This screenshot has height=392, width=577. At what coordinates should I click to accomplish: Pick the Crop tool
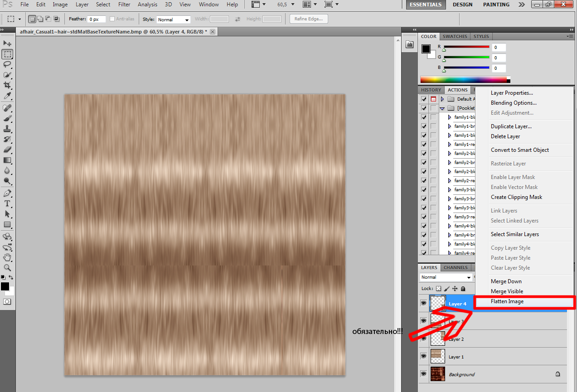pos(8,85)
